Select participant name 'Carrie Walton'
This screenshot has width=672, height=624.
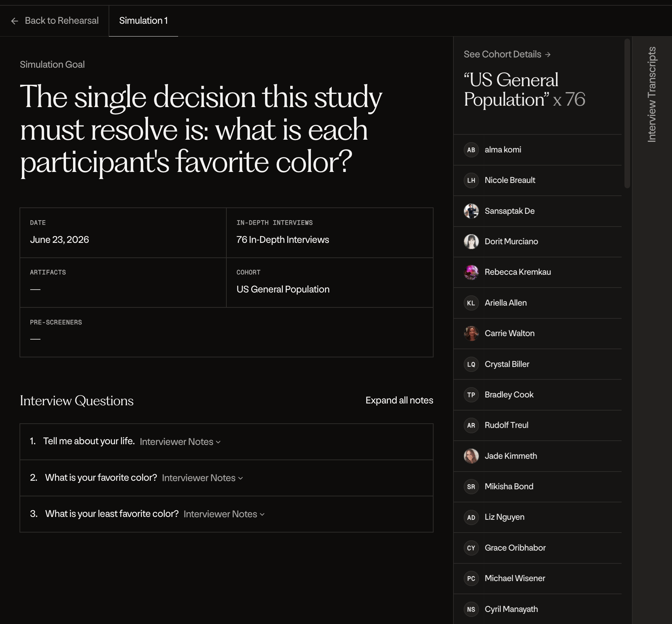510,334
